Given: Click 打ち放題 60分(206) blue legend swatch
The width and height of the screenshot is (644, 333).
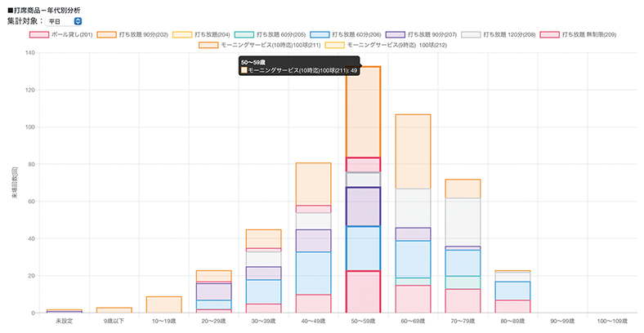Looking at the screenshot, I should [x=322, y=34].
